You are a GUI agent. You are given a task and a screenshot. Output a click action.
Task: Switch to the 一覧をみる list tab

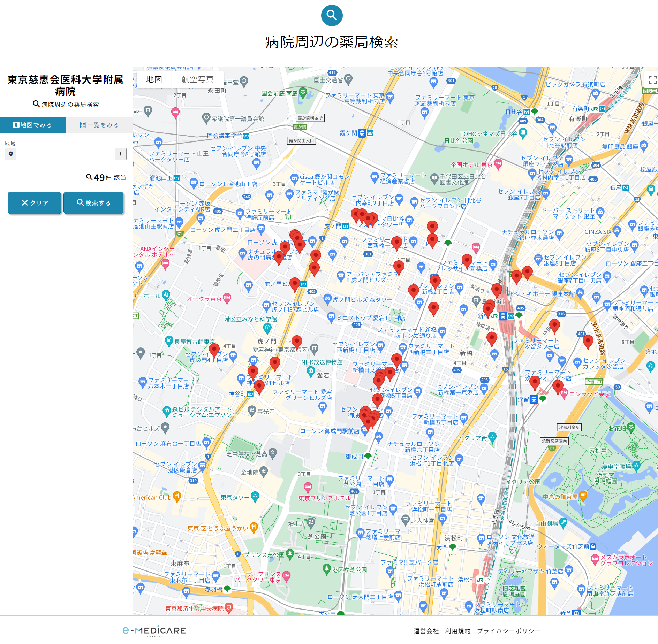tap(99, 125)
